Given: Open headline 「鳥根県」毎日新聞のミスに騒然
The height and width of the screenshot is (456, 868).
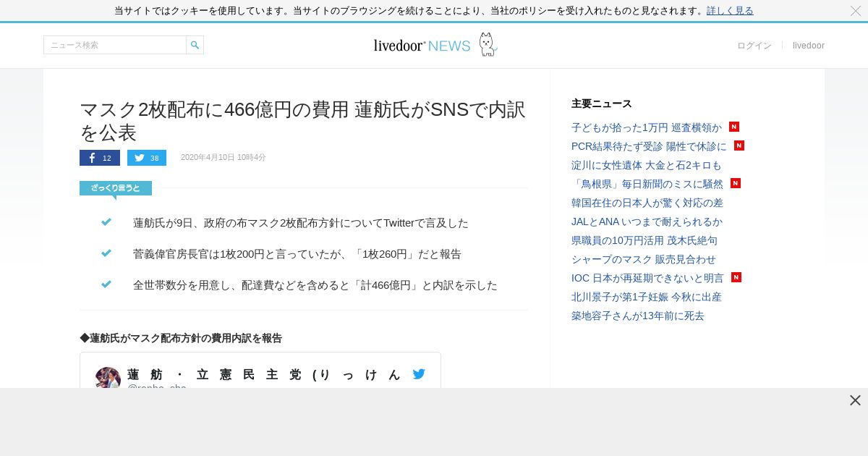Looking at the screenshot, I should pos(647,184).
